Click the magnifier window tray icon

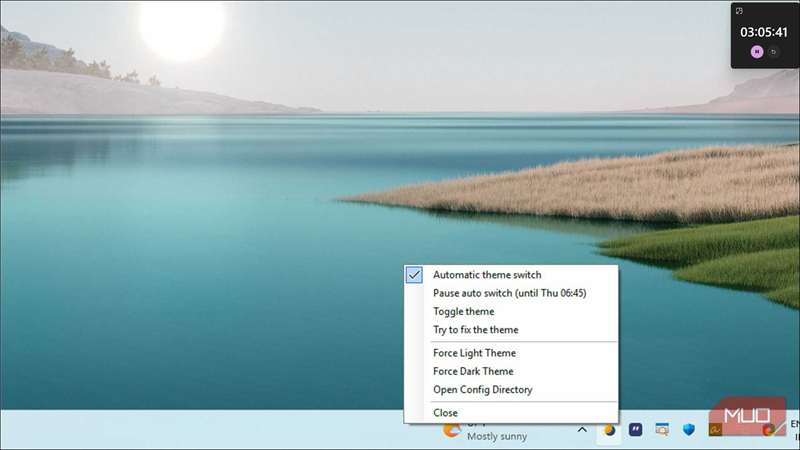[662, 430]
